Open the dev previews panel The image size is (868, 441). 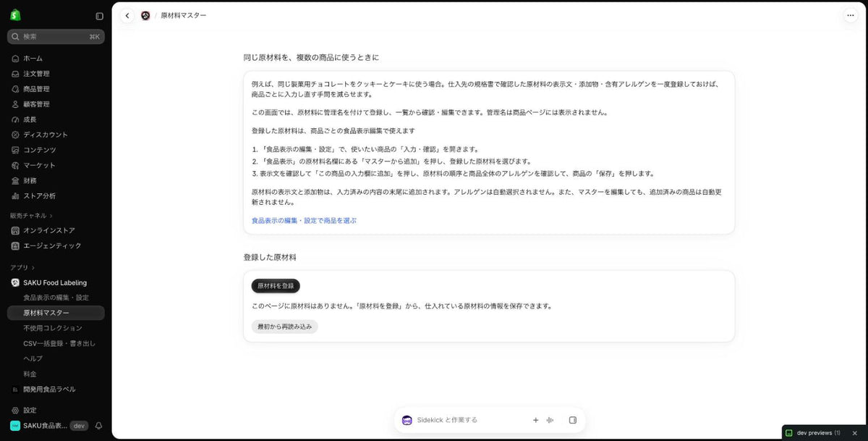(814, 433)
